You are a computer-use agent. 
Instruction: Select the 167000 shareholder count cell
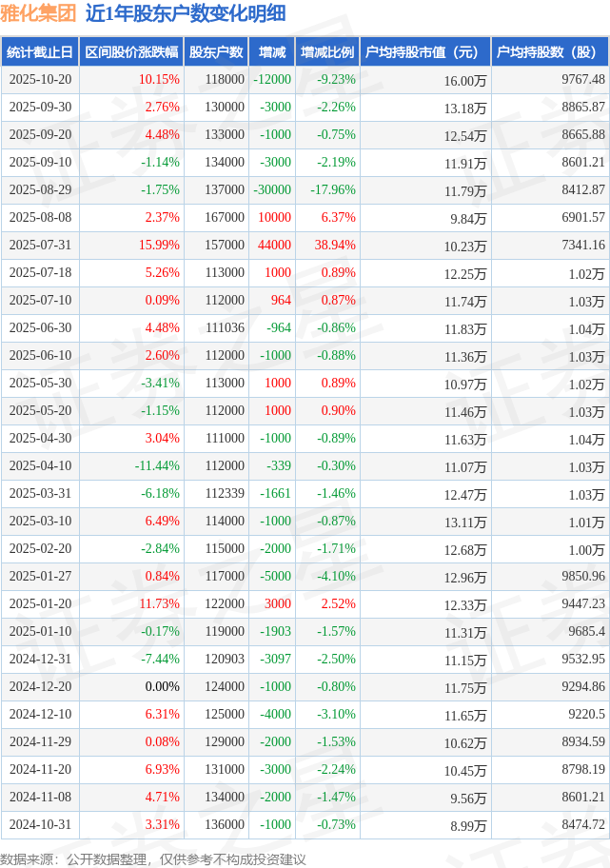click(x=225, y=218)
